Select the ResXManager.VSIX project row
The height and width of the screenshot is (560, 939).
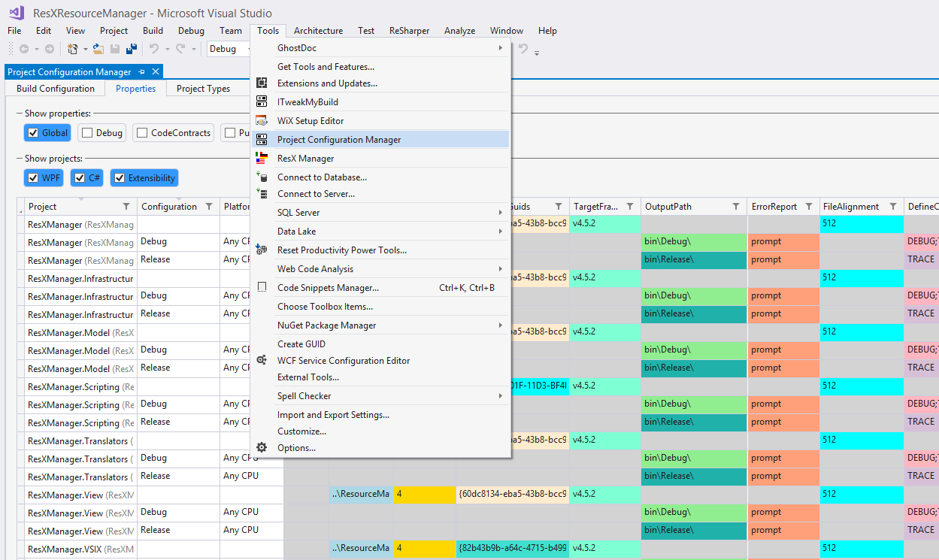pos(81,549)
